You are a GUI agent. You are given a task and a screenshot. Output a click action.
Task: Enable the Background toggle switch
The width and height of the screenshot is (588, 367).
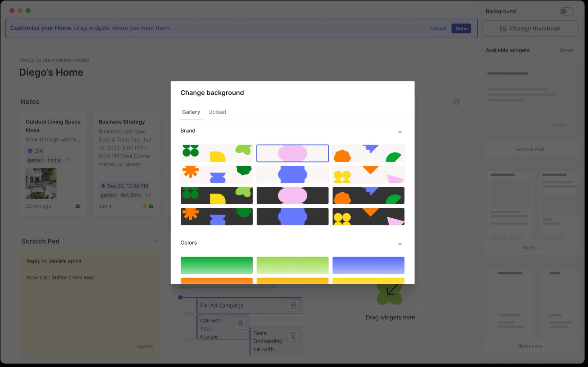pos(567,11)
